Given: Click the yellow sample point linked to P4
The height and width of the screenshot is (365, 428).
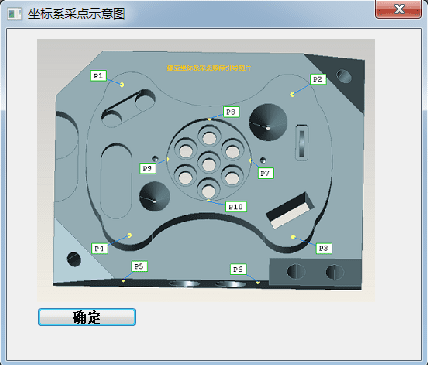Looking at the screenshot, I should tap(130, 235).
